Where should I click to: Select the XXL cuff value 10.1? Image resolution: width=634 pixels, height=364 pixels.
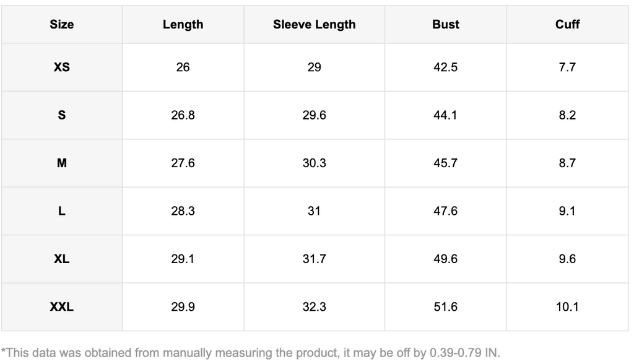coord(567,306)
